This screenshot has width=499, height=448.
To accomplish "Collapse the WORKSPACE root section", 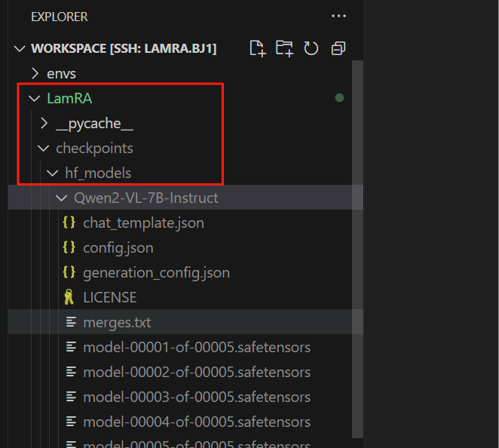I will point(20,48).
